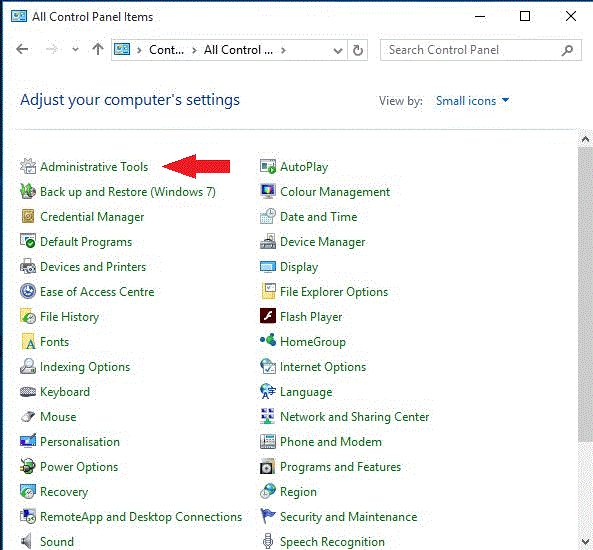Viewport: 593px width, 550px height.
Task: Expand the address bar history dropdown
Action: [x=338, y=50]
